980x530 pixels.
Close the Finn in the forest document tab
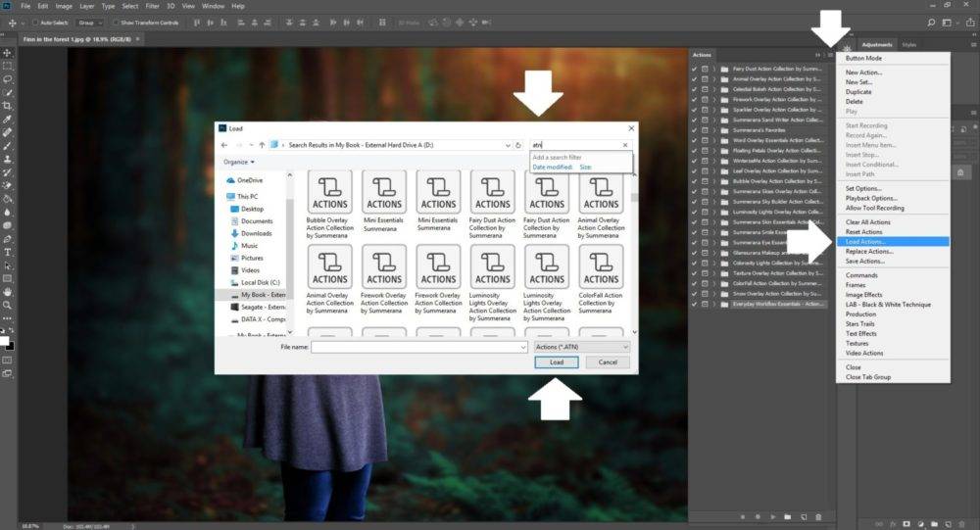tap(138, 39)
